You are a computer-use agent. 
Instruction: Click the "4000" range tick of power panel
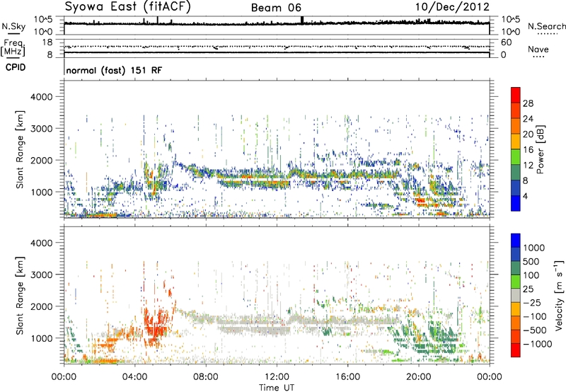pos(42,97)
